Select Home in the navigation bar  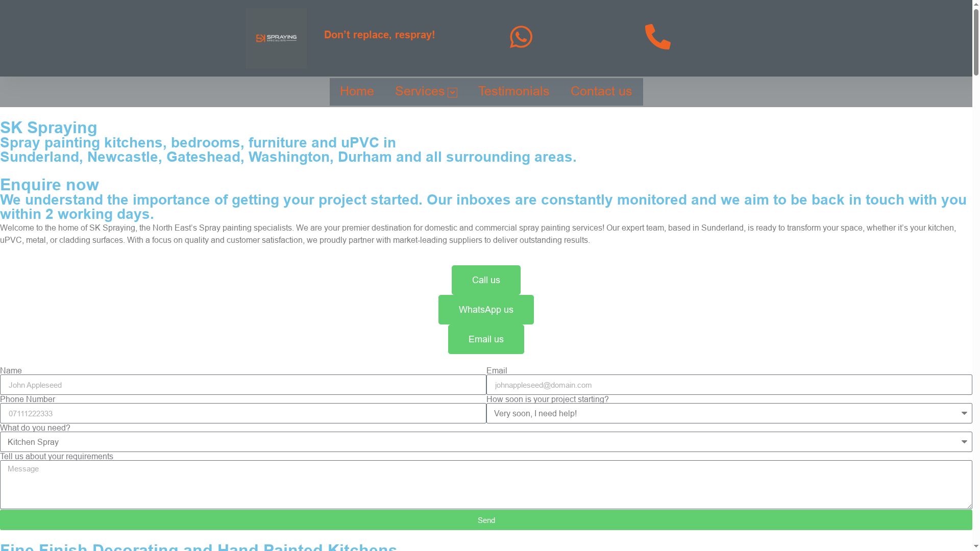357,91
